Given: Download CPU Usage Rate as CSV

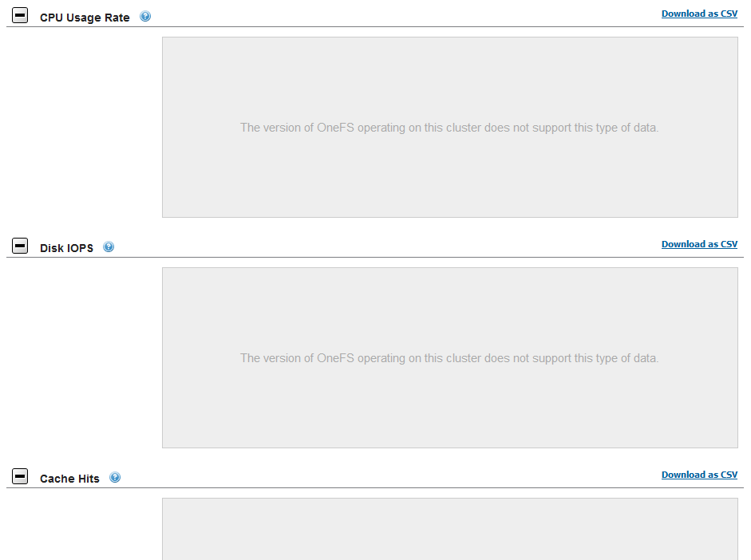Looking at the screenshot, I should tap(699, 13).
